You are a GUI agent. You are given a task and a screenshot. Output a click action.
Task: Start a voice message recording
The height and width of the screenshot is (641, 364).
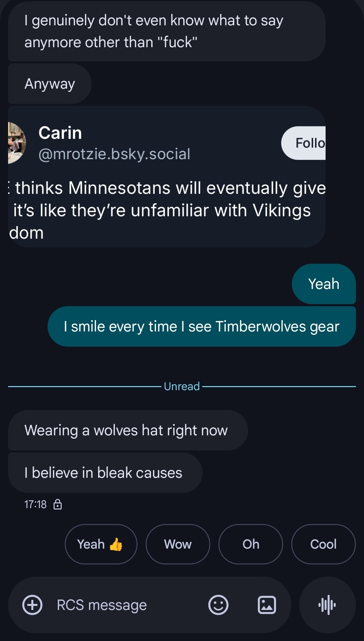click(327, 605)
